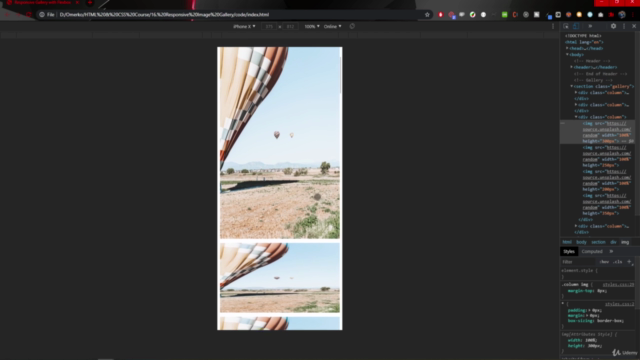Close the DevTools panel
The height and width of the screenshot is (360, 640).
[x=634, y=26]
